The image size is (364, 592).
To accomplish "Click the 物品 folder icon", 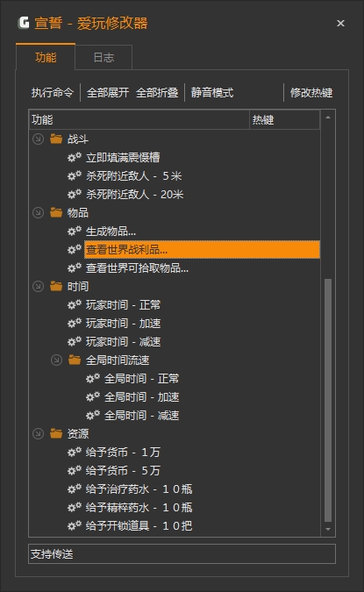I will pyautogui.click(x=56, y=212).
